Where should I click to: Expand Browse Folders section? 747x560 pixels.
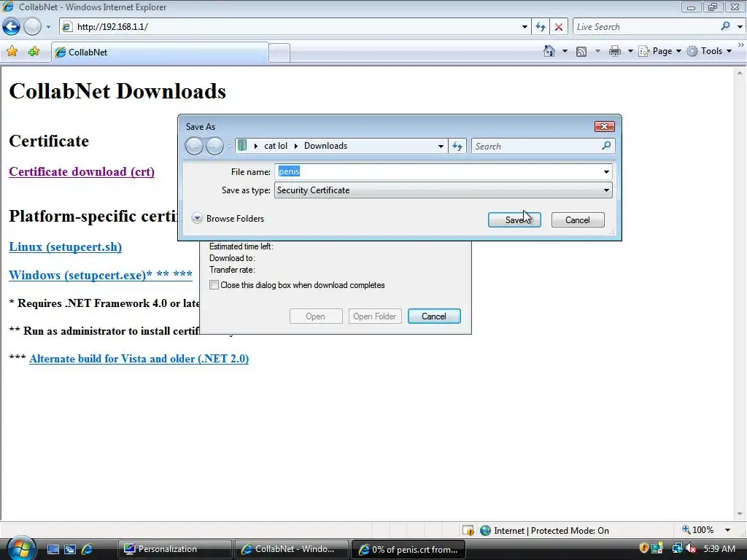(228, 218)
